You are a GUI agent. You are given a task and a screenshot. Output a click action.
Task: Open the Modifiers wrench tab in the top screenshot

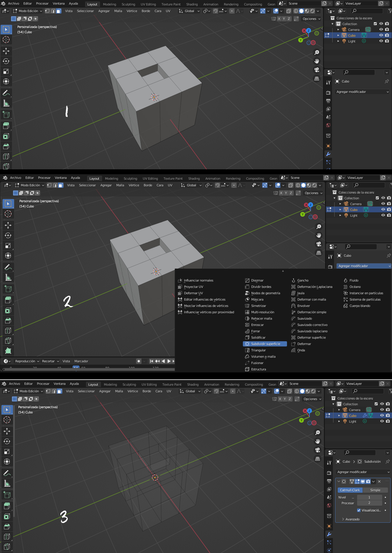[328, 154]
